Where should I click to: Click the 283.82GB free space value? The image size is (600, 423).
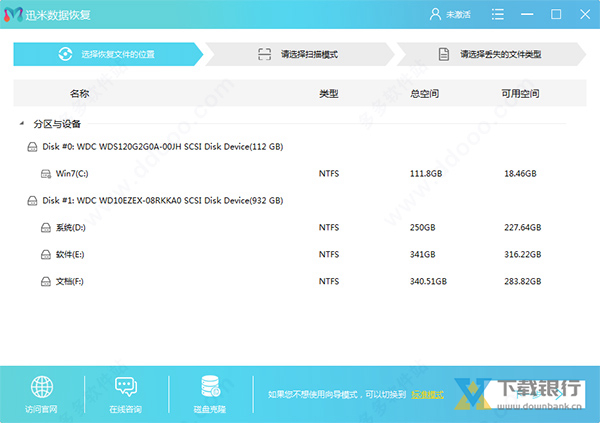pos(523,281)
